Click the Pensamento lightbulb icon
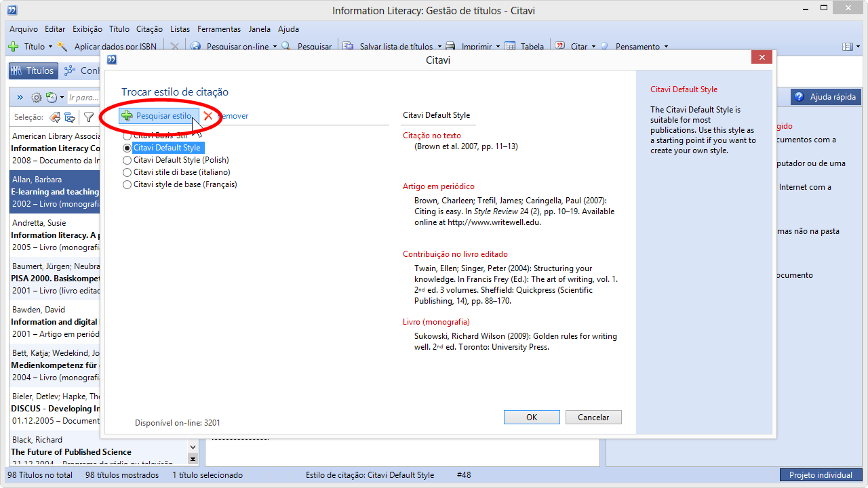868x488 pixels. click(604, 47)
